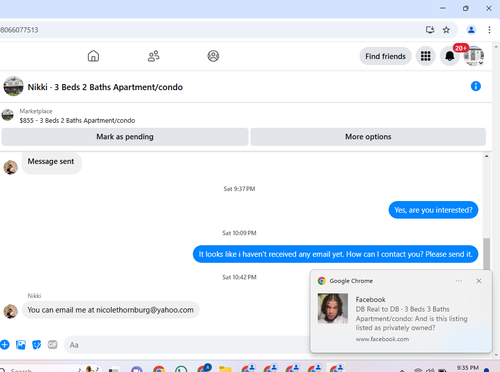Open the notification's three-dots options menu
The image size is (500, 372).
click(459, 281)
